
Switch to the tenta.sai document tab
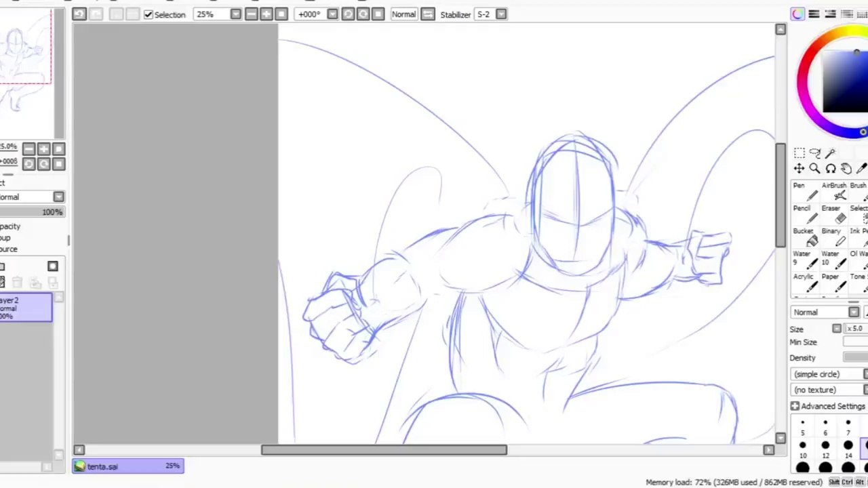(128, 466)
